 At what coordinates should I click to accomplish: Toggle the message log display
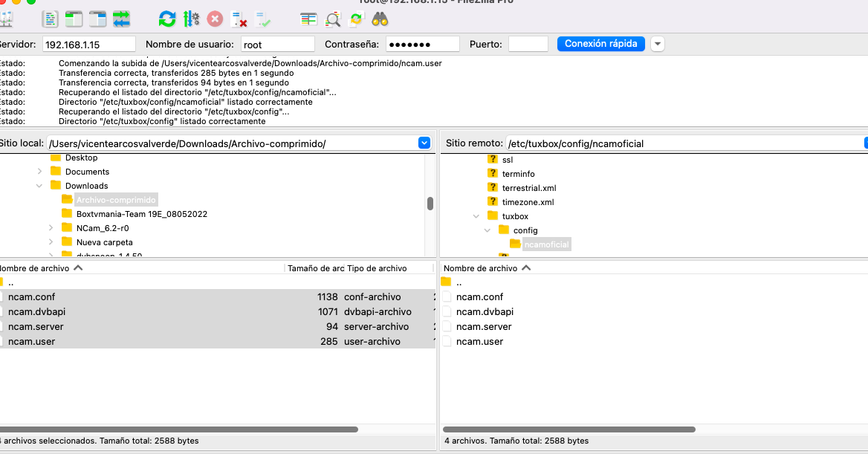[x=51, y=19]
